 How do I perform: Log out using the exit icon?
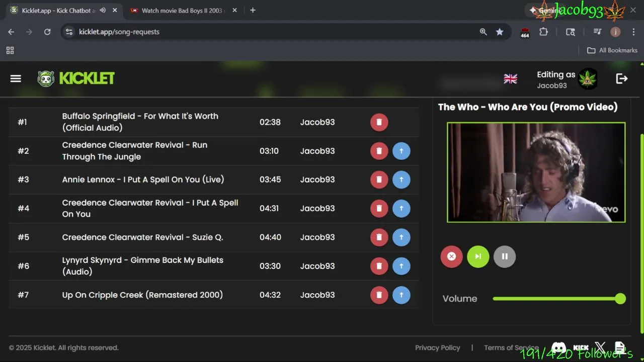click(622, 78)
